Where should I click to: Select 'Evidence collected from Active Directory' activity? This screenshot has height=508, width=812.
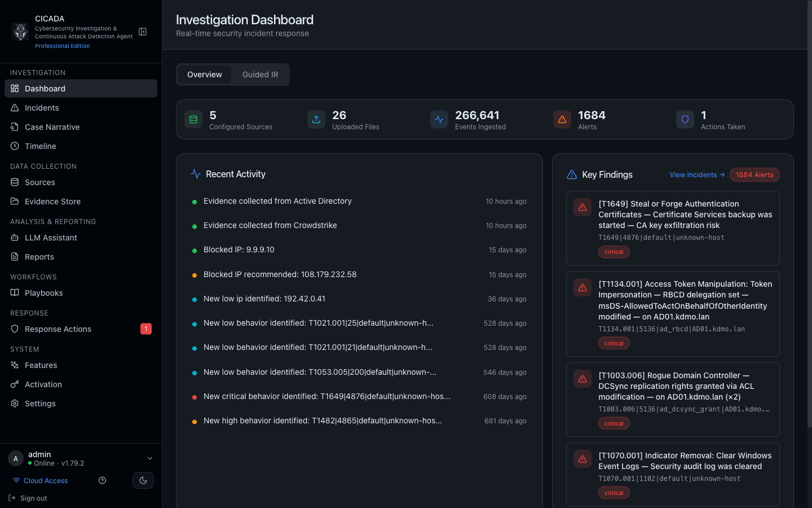[x=359, y=202]
